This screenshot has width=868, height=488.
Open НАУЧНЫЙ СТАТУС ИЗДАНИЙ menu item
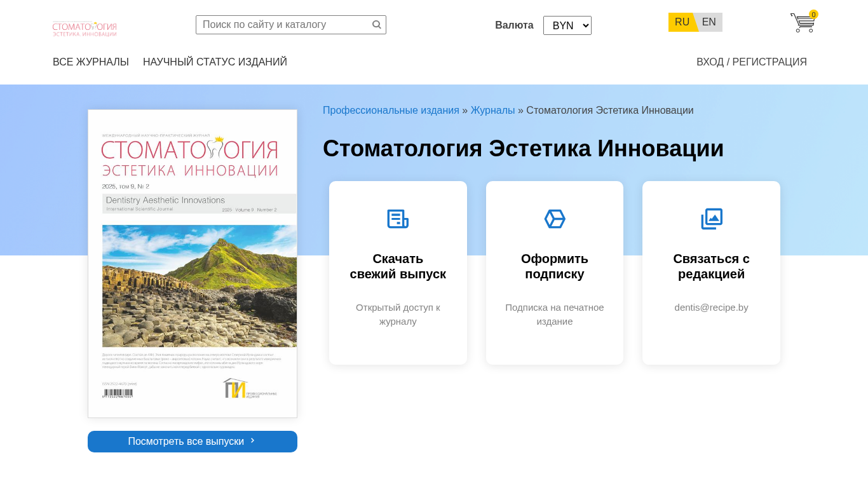pyautogui.click(x=215, y=62)
